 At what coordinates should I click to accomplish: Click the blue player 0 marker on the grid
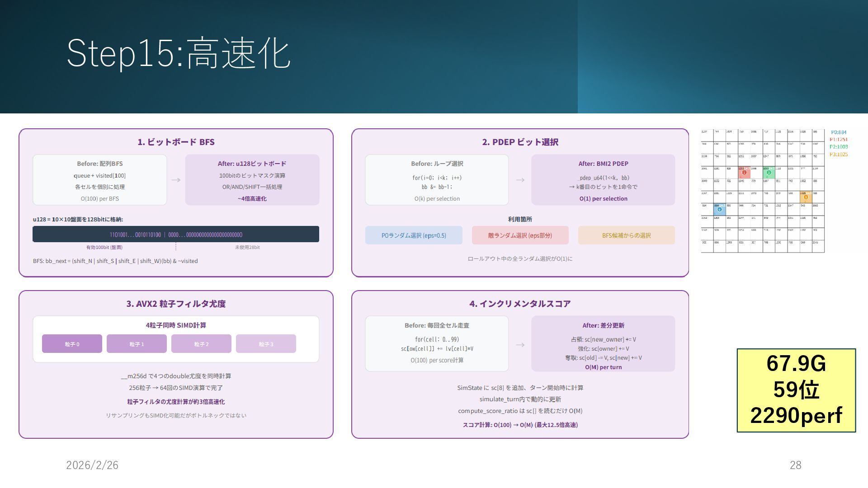point(719,209)
